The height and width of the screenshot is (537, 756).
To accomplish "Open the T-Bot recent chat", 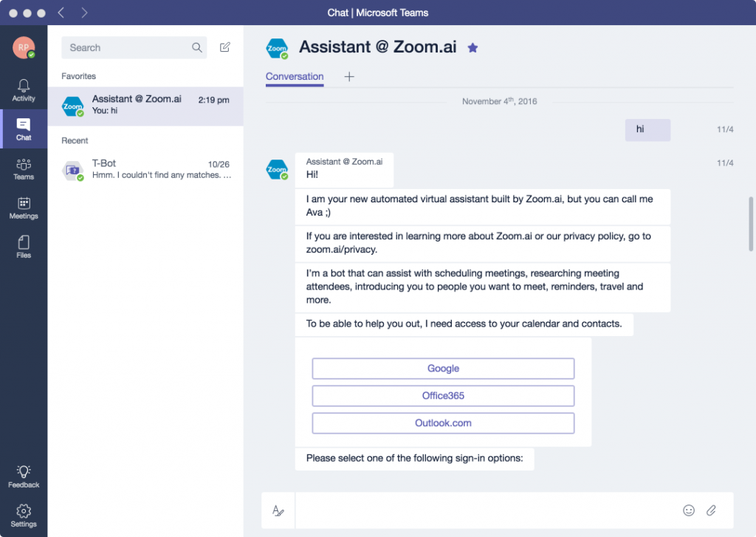I will click(x=145, y=169).
